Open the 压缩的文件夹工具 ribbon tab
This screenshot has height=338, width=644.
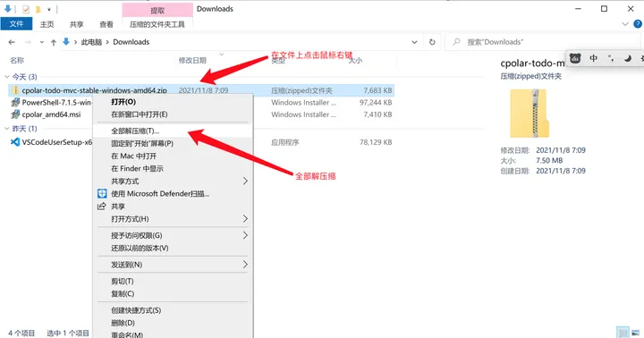(x=157, y=24)
